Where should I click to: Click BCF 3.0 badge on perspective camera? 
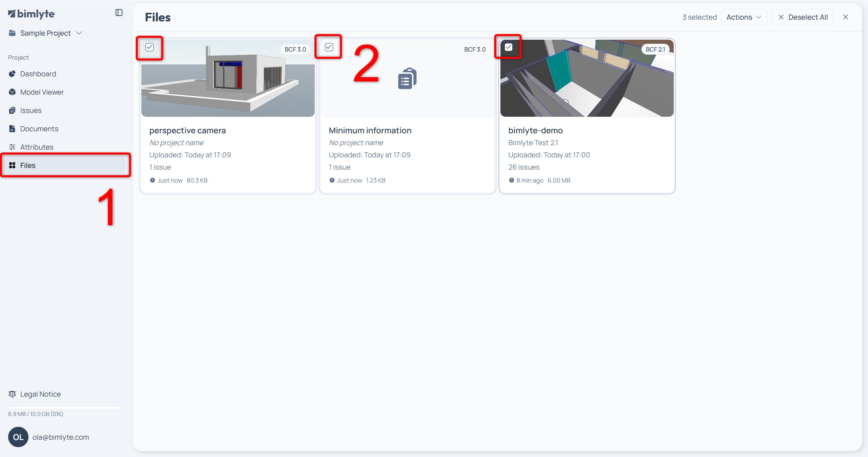pos(295,49)
